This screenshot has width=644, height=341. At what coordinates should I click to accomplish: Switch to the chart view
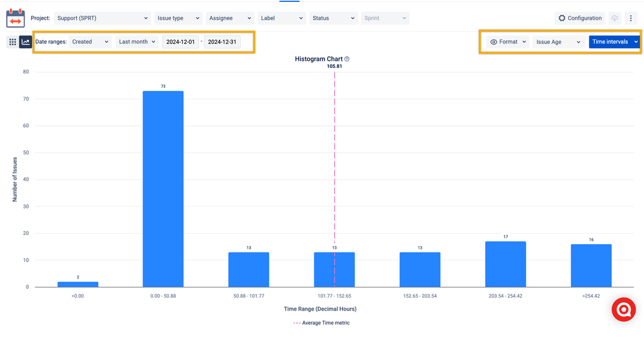[25, 42]
